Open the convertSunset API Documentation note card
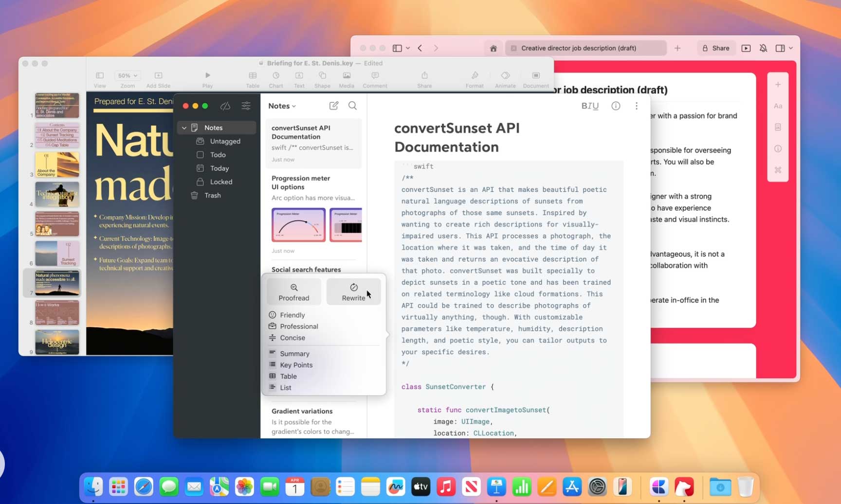Image resolution: width=841 pixels, height=504 pixels. [313, 144]
